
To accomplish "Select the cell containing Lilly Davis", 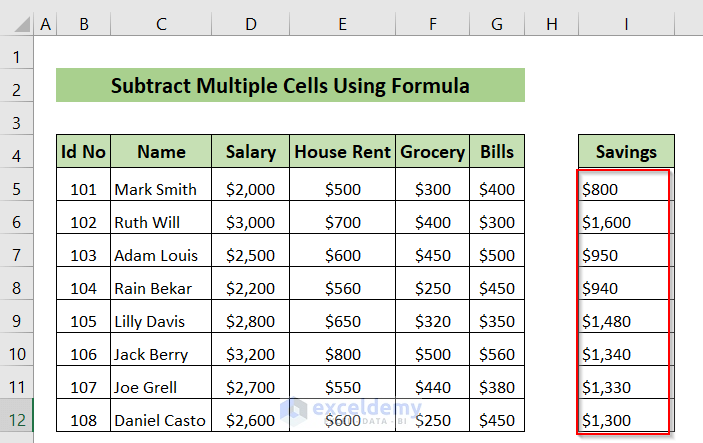I will (x=161, y=321).
